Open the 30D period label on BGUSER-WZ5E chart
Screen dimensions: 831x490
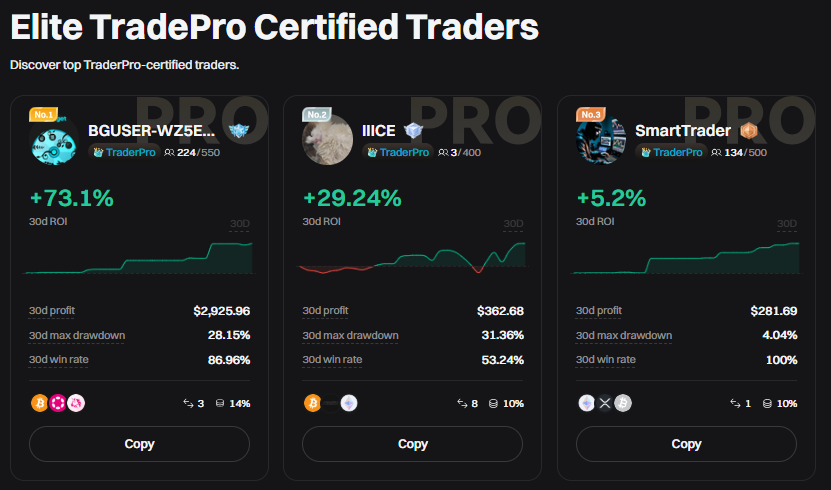(x=239, y=224)
